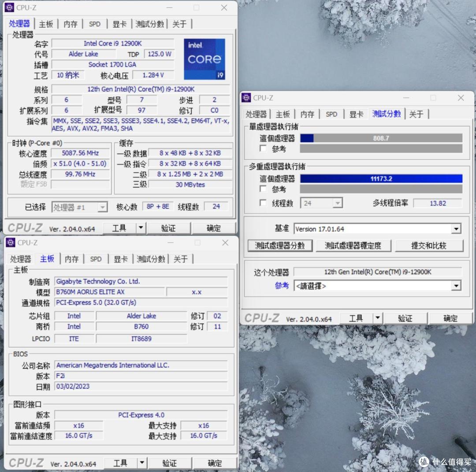Screen dimensions: 476x472
Task: Click 提交和比较 submit and compare button
Action: (429, 245)
